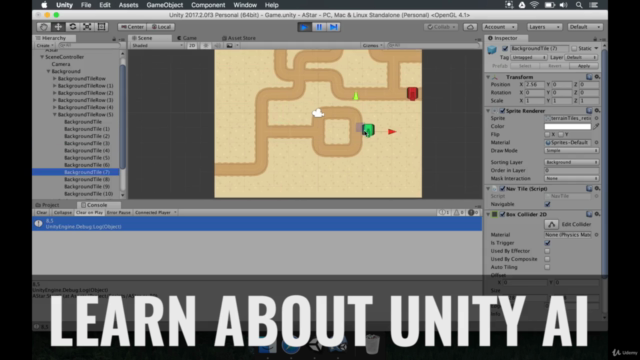Pick color with the eyedropper icon
Image resolution: width=640 pixels, height=360 pixels.
596,126
